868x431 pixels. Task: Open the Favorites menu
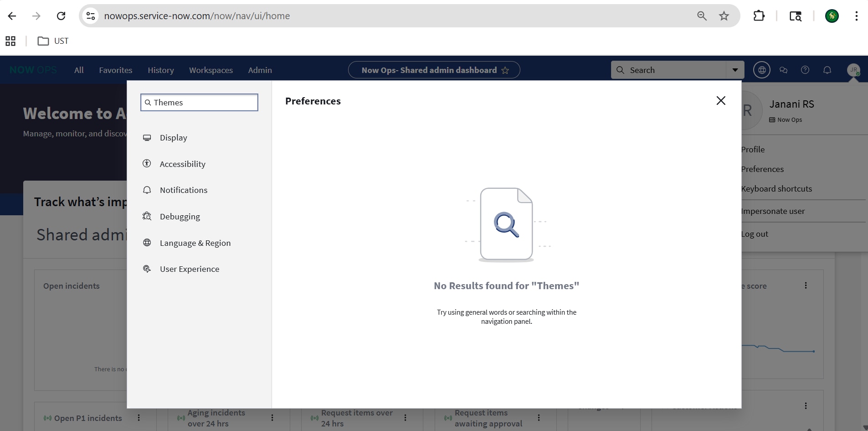point(116,70)
